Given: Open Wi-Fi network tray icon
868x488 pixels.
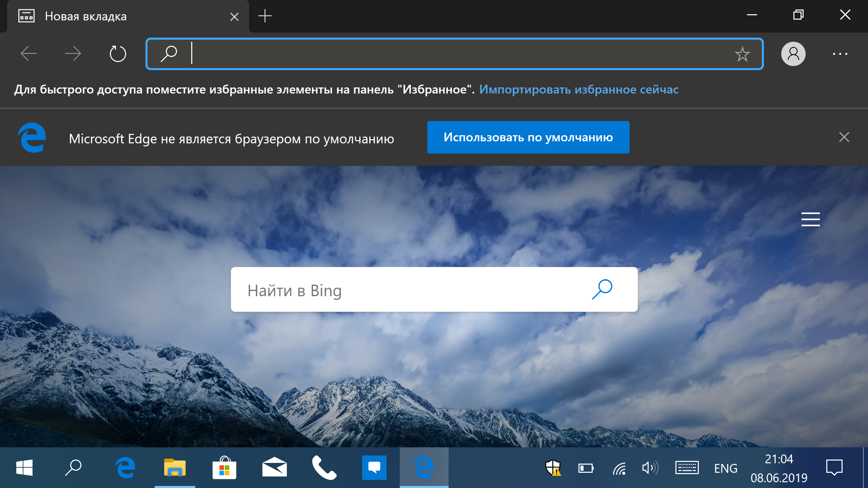Looking at the screenshot, I should 619,468.
